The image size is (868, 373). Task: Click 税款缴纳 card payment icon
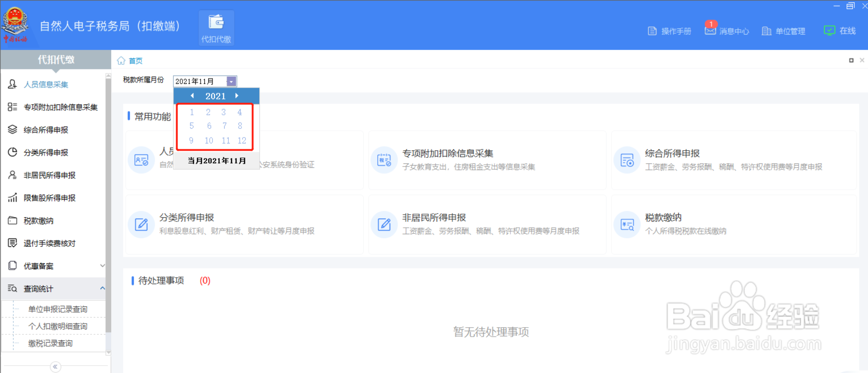pyautogui.click(x=627, y=224)
